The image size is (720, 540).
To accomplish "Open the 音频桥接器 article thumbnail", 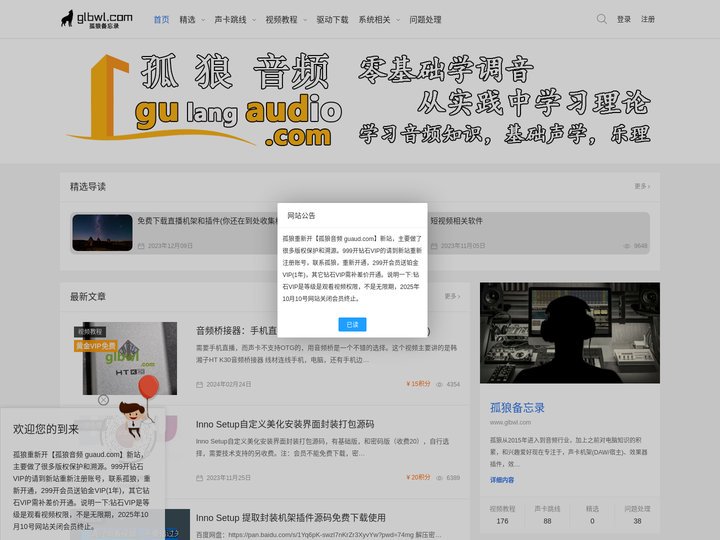I will 130,358.
